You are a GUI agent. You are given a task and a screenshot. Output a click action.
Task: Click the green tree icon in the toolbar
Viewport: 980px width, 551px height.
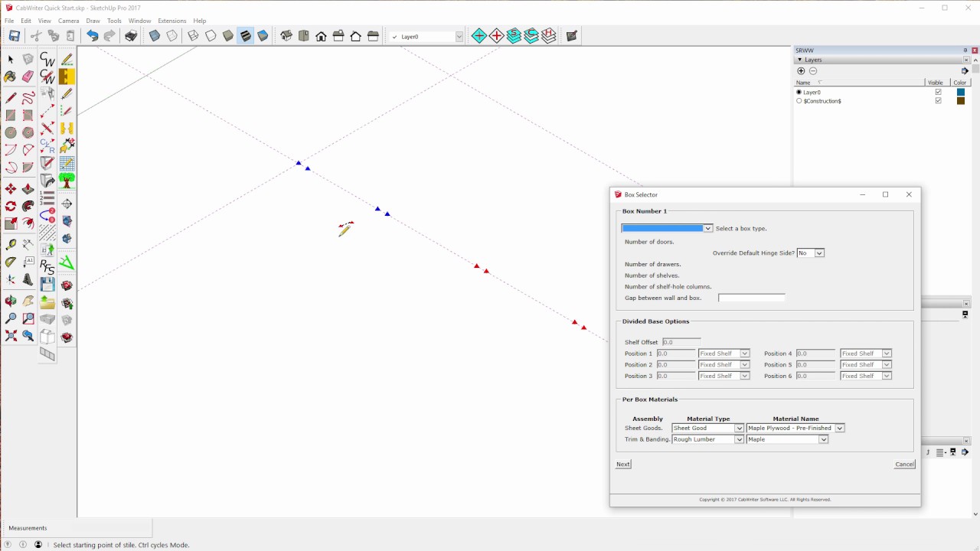[67, 181]
